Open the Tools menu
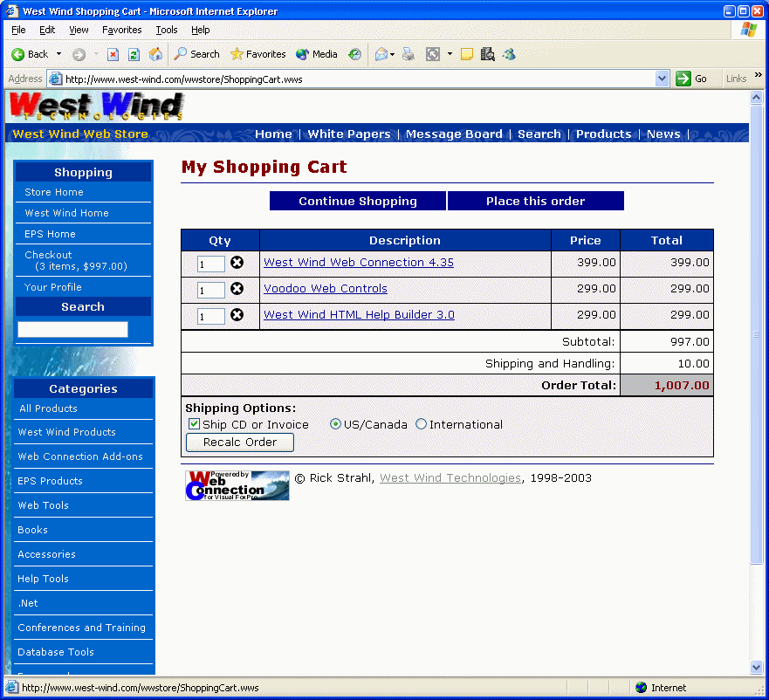This screenshot has width=769, height=700. [166, 30]
